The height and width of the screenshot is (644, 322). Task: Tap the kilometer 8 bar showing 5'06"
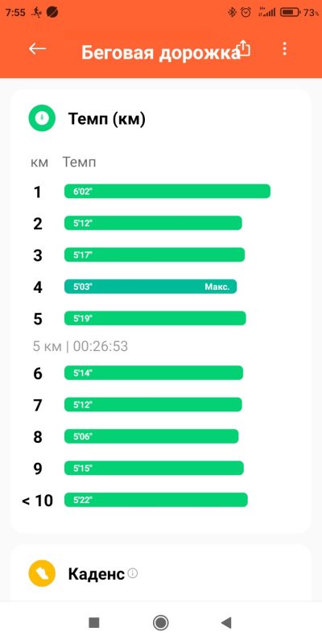pyautogui.click(x=151, y=436)
